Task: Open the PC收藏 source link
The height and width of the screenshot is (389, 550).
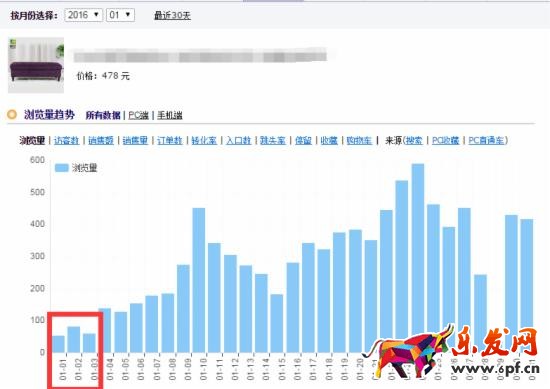Action: pos(445,140)
